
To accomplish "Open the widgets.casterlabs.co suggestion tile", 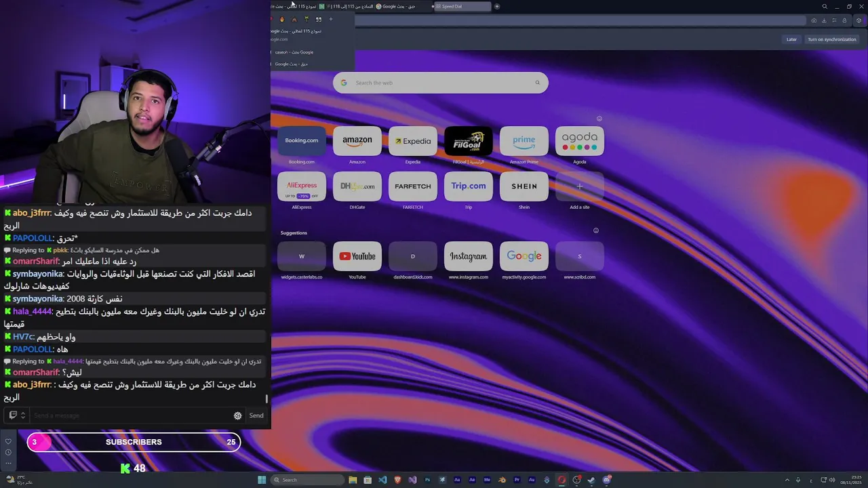I will [x=302, y=256].
